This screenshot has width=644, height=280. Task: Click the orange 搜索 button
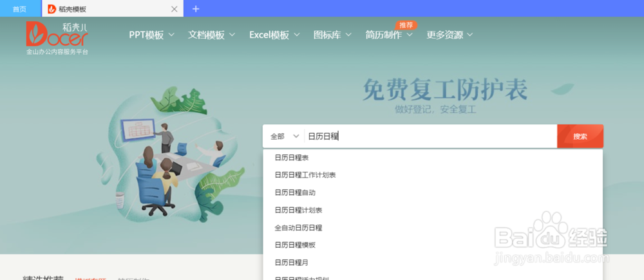coord(580,136)
